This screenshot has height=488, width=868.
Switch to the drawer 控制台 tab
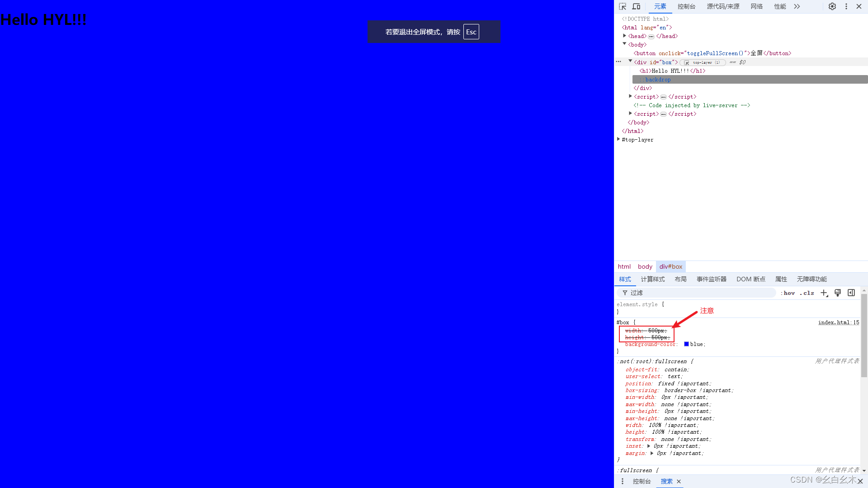642,481
